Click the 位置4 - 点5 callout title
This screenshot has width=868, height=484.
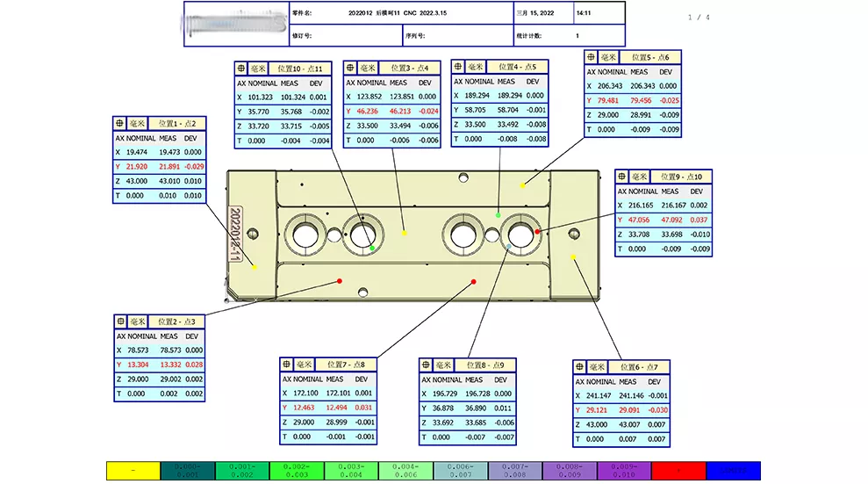coord(518,67)
